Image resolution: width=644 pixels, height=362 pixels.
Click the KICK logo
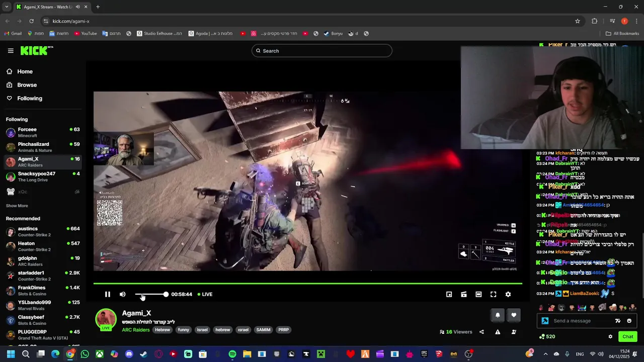pyautogui.click(x=36, y=50)
